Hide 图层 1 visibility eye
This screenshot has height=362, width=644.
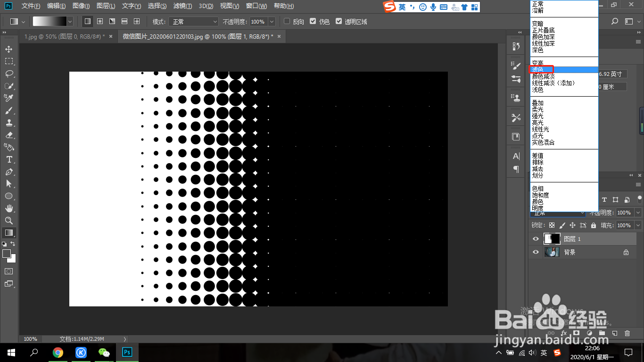(x=536, y=239)
